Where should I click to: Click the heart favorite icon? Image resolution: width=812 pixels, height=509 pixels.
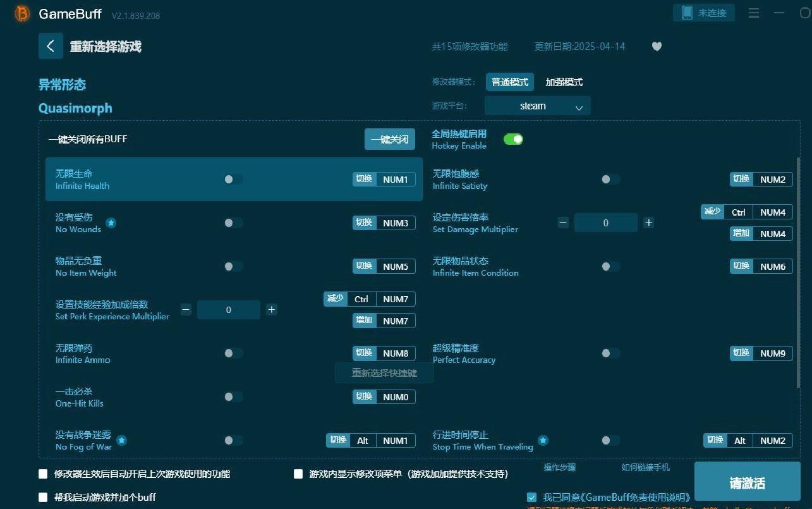pyautogui.click(x=657, y=46)
